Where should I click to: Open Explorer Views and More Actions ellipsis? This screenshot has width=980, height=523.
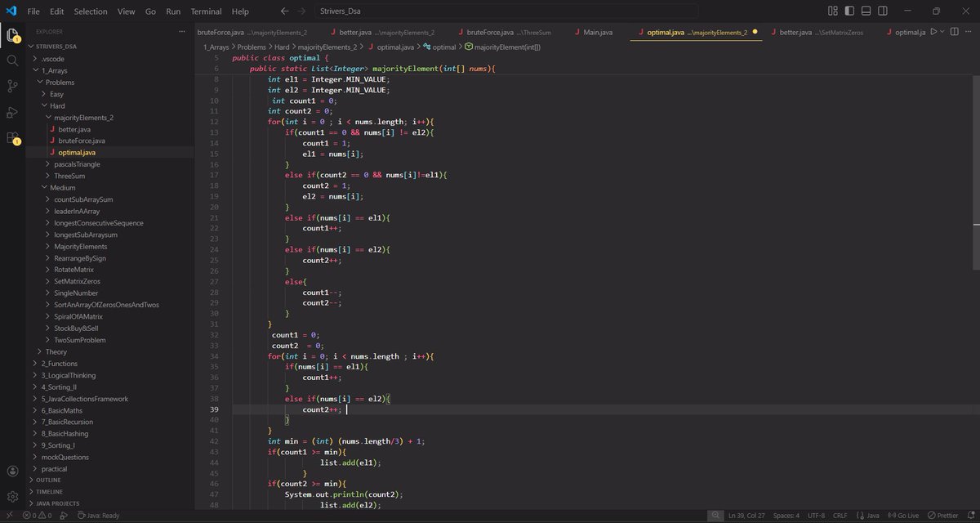pos(182,31)
